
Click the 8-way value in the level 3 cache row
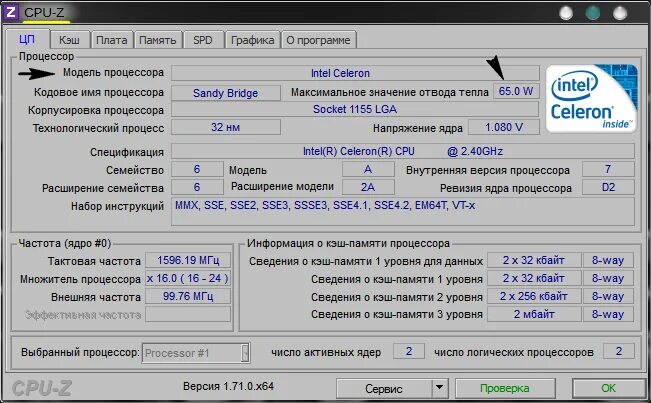point(608,314)
